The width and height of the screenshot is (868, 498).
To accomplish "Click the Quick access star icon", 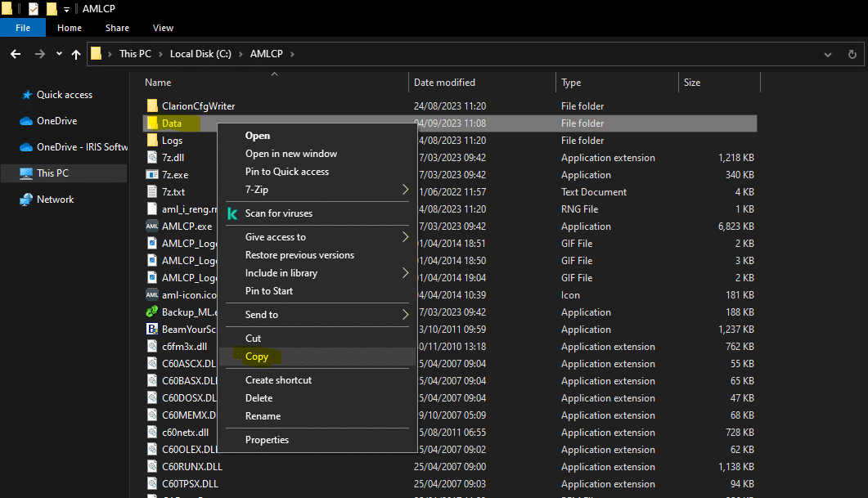I will pyautogui.click(x=26, y=95).
